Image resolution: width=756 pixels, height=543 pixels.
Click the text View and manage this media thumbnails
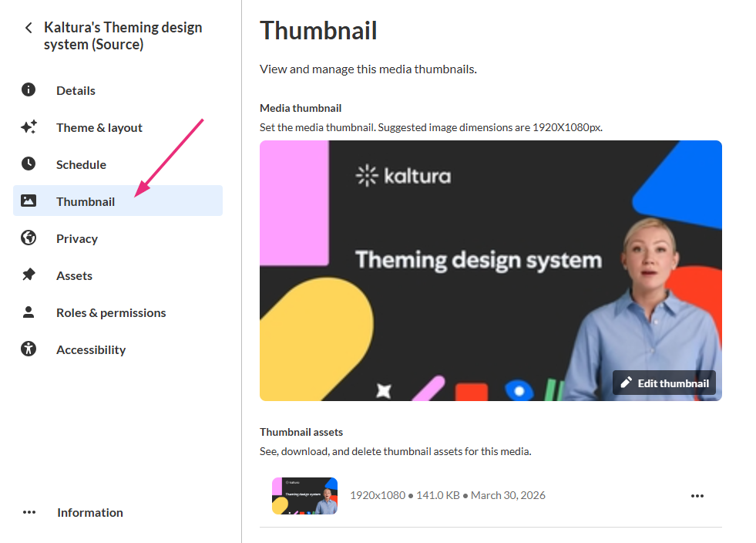pyautogui.click(x=368, y=69)
